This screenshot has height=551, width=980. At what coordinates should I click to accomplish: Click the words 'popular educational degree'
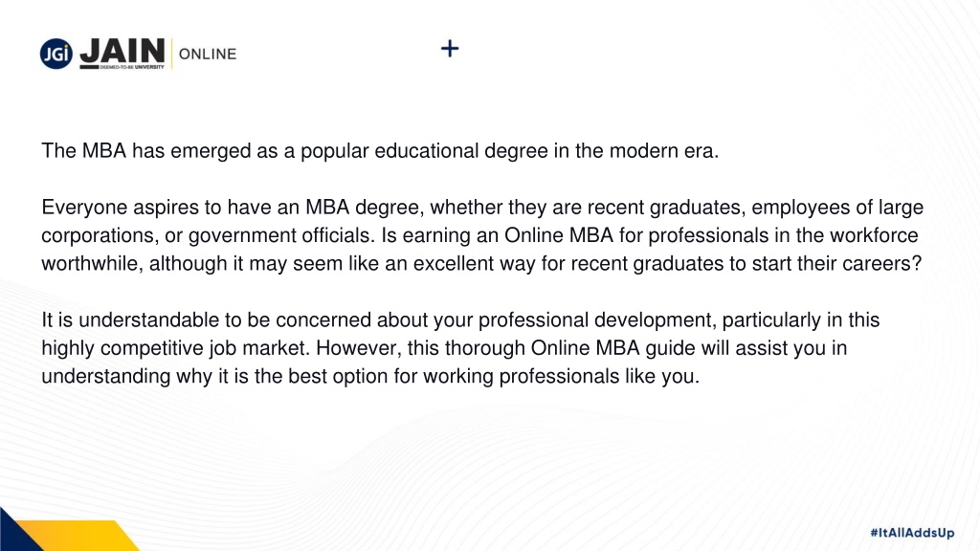424,150
